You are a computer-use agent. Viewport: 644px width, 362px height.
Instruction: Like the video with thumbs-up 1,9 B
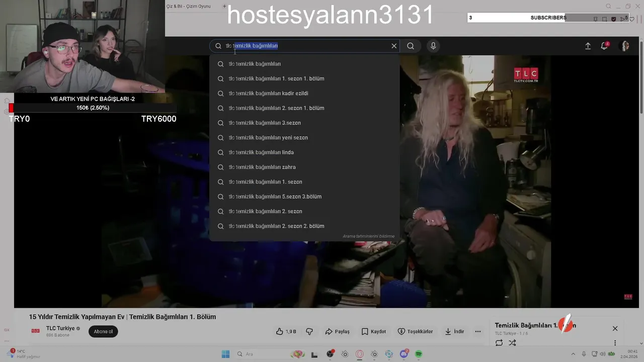(286, 331)
